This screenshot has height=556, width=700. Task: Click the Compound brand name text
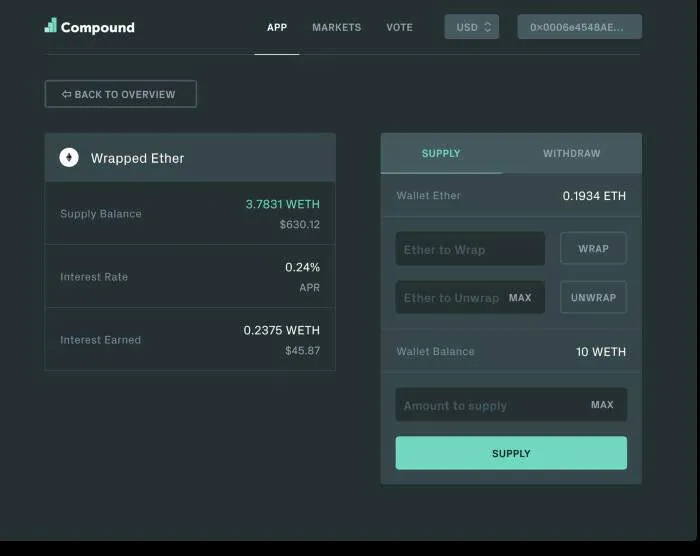pos(98,27)
